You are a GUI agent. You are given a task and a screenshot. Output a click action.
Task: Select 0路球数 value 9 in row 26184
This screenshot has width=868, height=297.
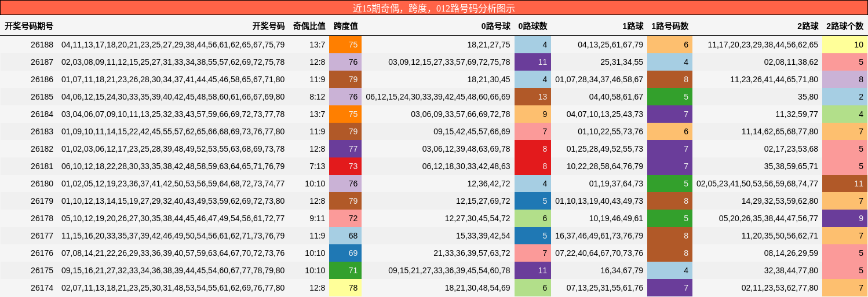coord(533,114)
